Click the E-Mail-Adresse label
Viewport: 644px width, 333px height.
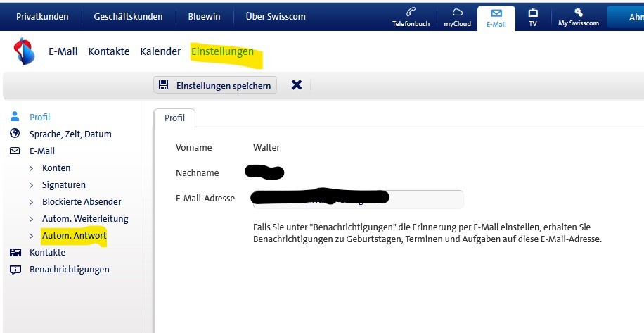click(205, 198)
